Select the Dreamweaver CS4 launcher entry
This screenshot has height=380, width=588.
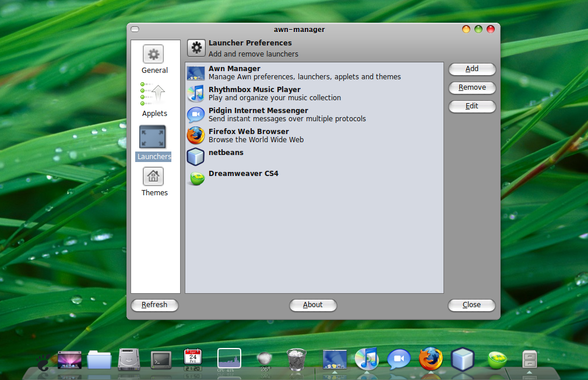tap(314, 178)
